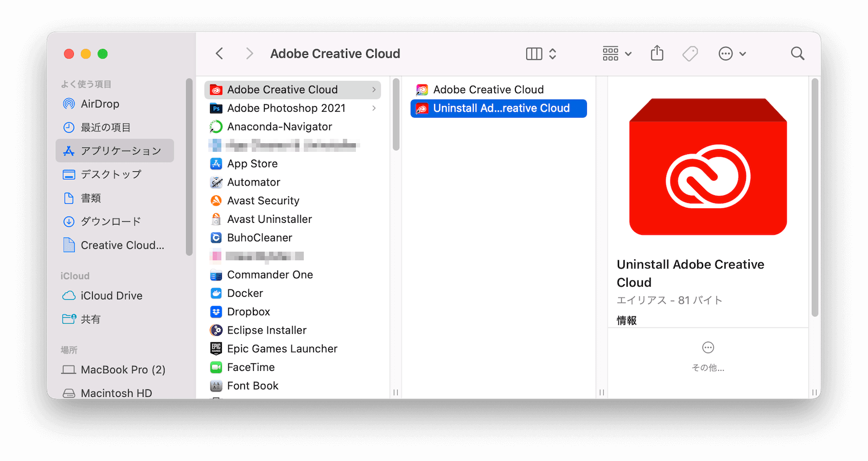Open the ellipsis action menu dropdown

tap(732, 53)
